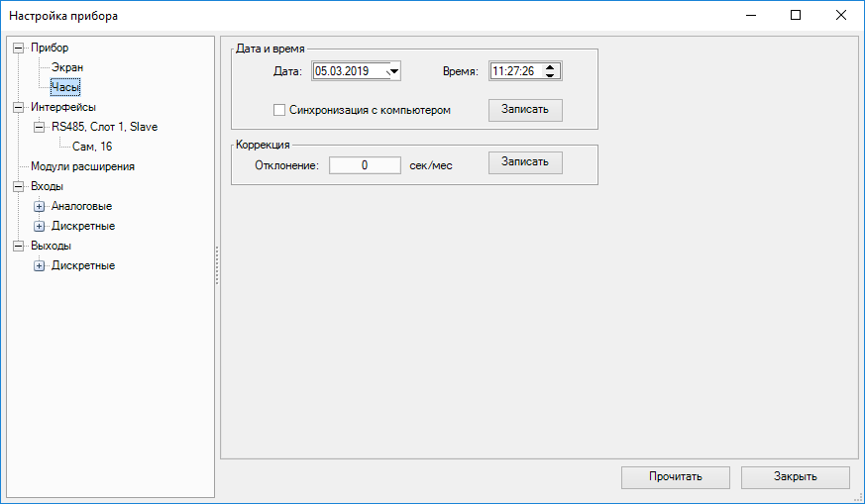Image resolution: width=865 pixels, height=504 pixels.
Task: Increase the time with the up arrow
Action: point(552,66)
